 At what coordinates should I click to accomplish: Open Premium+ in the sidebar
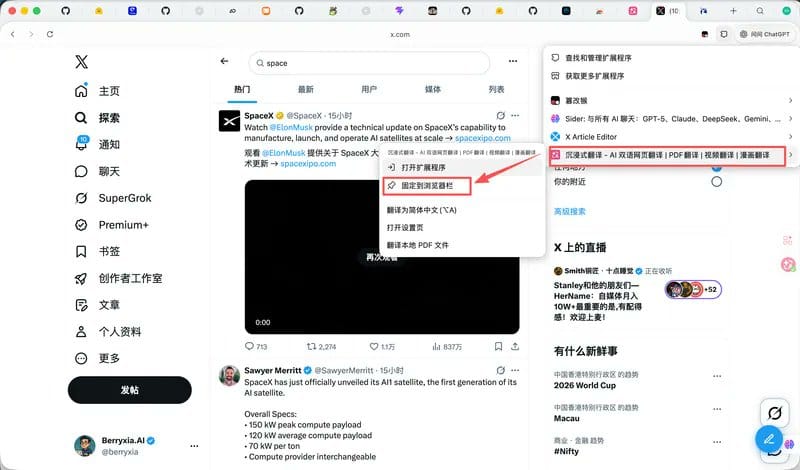pyautogui.click(x=111, y=225)
